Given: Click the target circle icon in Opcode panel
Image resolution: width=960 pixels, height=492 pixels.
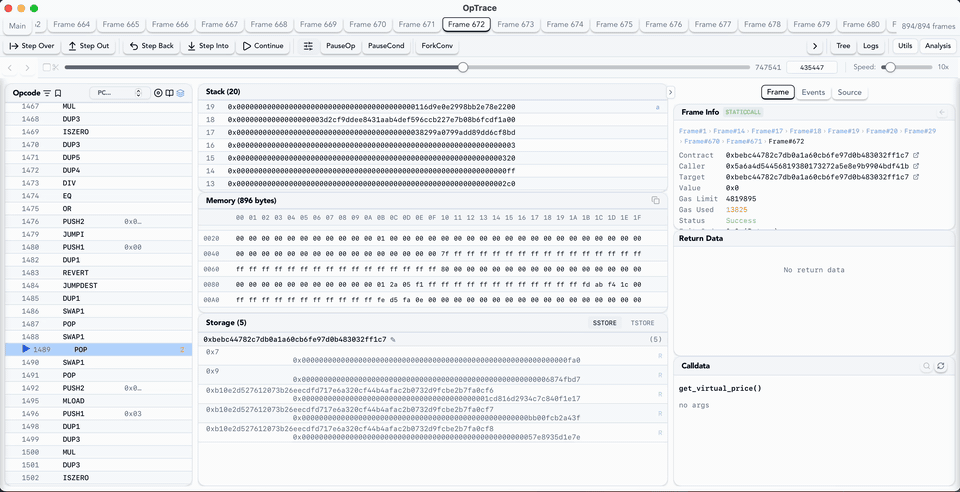Looking at the screenshot, I should [x=159, y=93].
